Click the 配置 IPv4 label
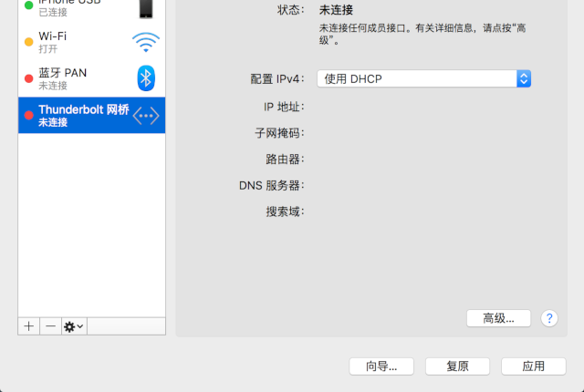 pos(277,78)
